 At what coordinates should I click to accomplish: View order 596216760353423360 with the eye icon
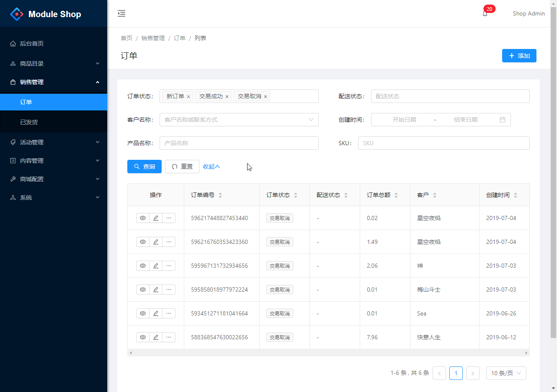click(143, 242)
